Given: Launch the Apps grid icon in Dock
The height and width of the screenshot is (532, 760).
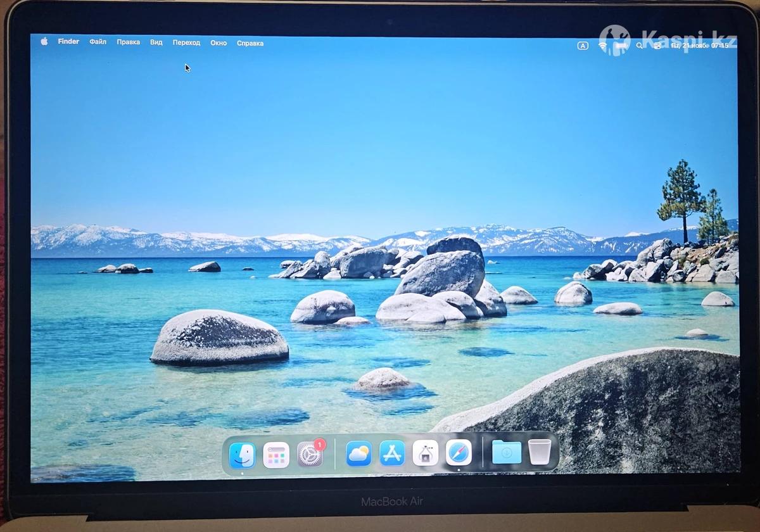Looking at the screenshot, I should tap(276, 455).
